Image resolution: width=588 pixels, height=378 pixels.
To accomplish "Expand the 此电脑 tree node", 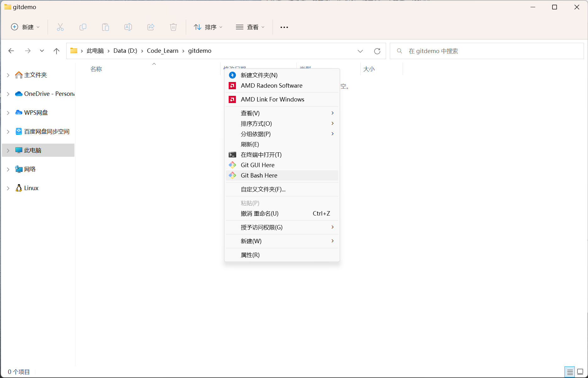I will point(8,151).
